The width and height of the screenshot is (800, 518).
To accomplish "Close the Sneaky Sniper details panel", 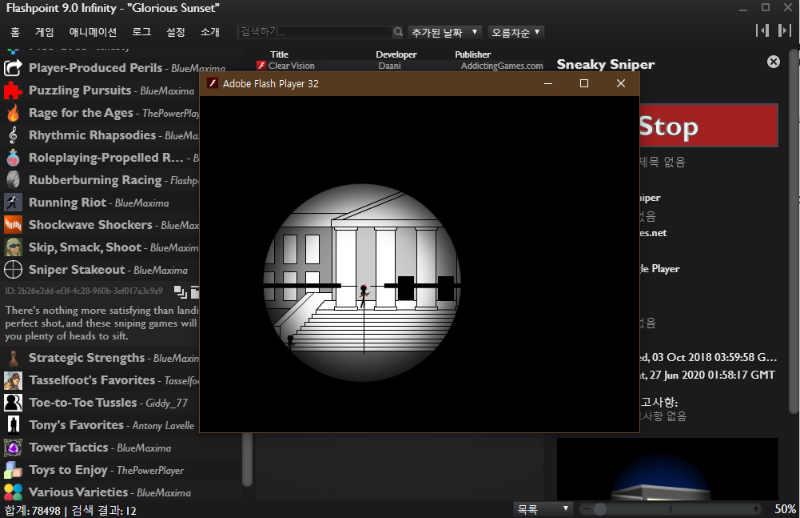I will 773,62.
